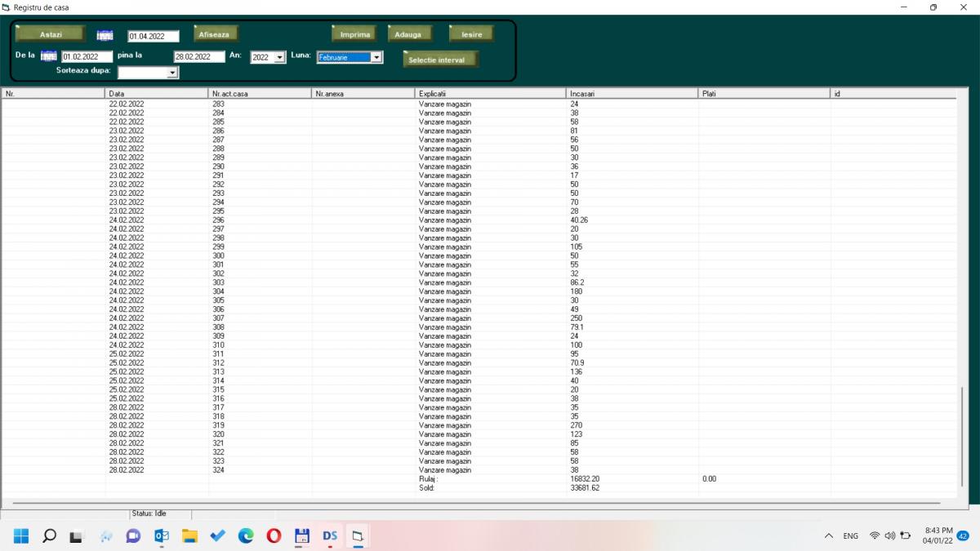Open calendar icon next to Astazi button
The width and height of the screenshot is (980, 551).
105,35
